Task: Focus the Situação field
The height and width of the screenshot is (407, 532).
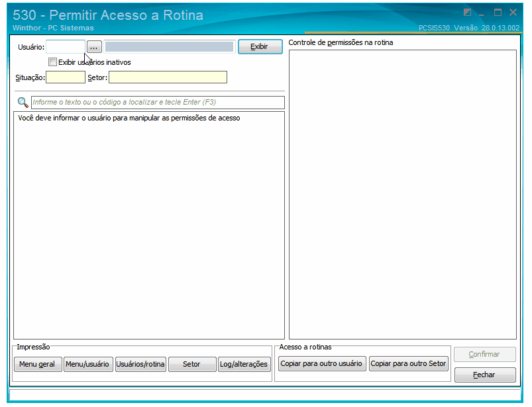Action: 66,77
